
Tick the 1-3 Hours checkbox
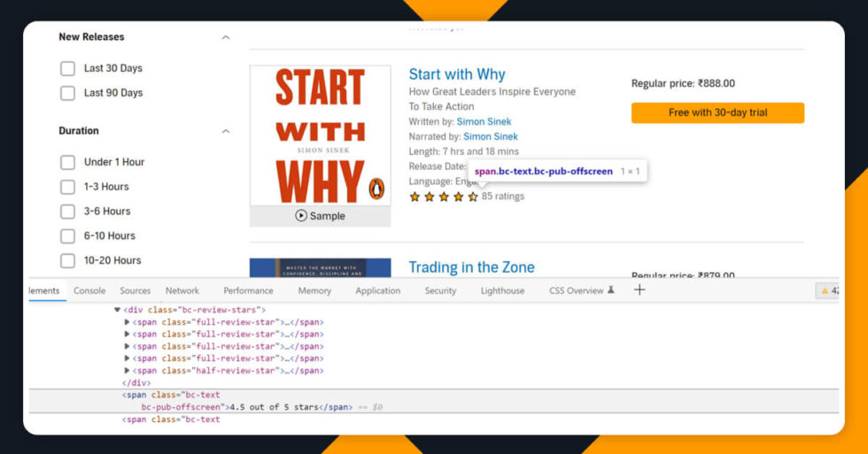[67, 187]
